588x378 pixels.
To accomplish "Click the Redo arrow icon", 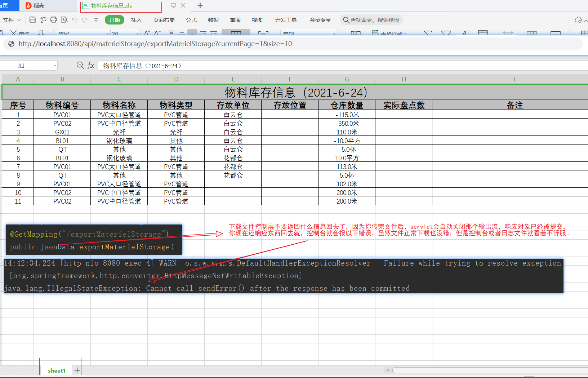I will coord(85,20).
